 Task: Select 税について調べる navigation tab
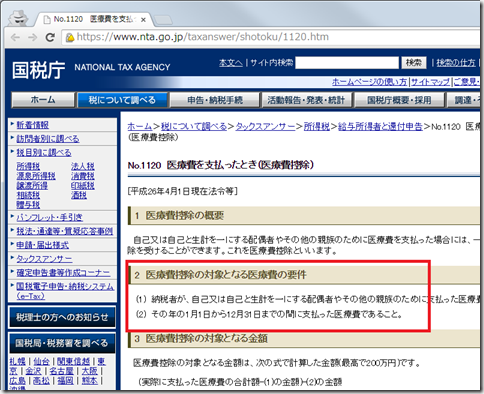pos(122,100)
